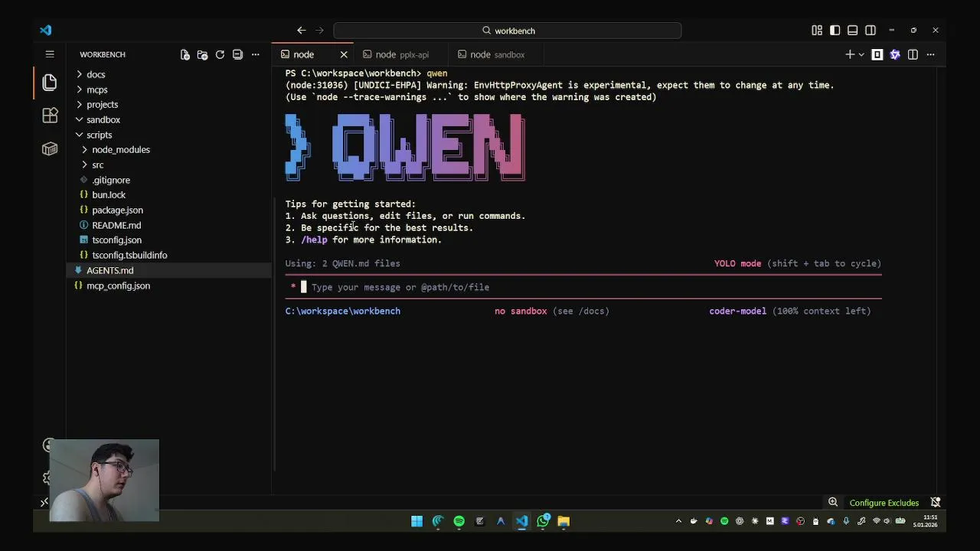Screen dimensions: 980x551
Task: Focus the Qwen message input prompt
Action: pyautogui.click(x=583, y=287)
